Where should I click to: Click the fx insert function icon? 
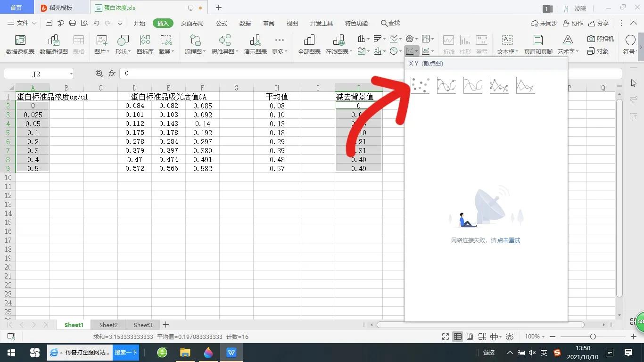click(x=112, y=74)
